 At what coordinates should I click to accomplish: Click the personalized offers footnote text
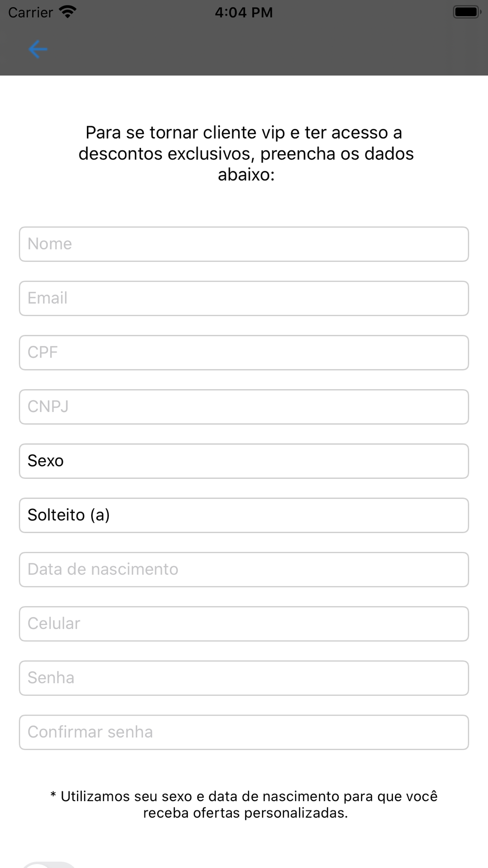[244, 805]
